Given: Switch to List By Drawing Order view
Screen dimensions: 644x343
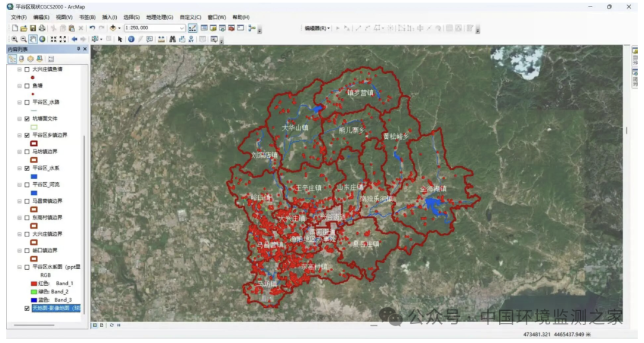Looking at the screenshot, I should click(13, 59).
